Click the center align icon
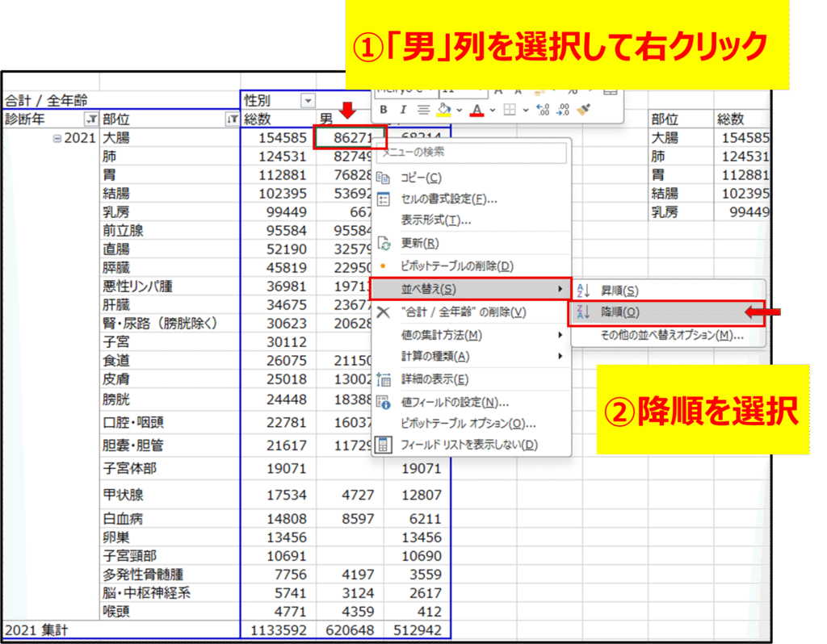The height and width of the screenshot is (644, 827). [x=422, y=110]
